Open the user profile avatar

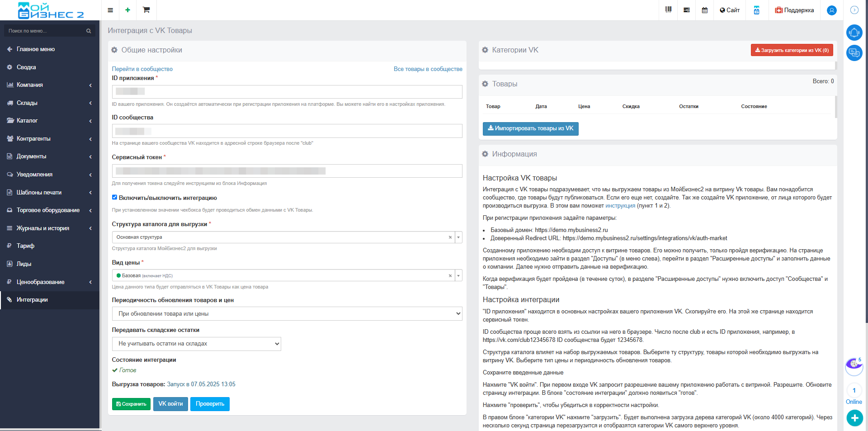click(831, 10)
